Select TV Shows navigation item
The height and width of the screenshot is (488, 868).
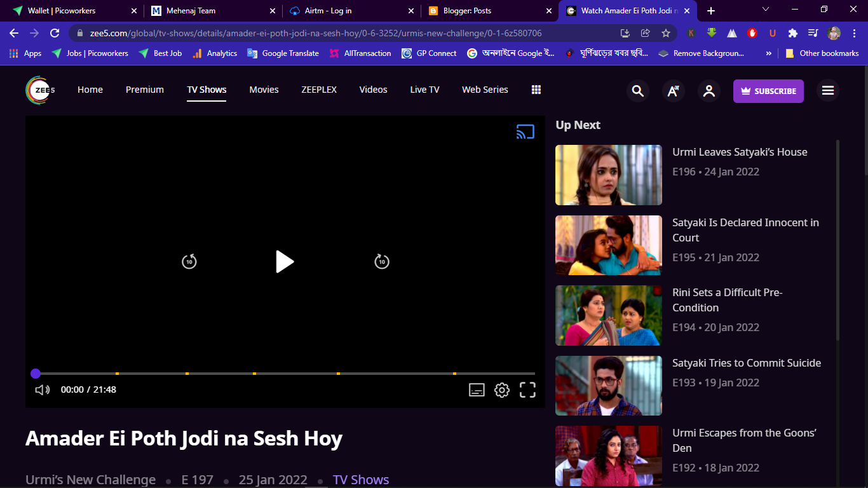tap(207, 90)
